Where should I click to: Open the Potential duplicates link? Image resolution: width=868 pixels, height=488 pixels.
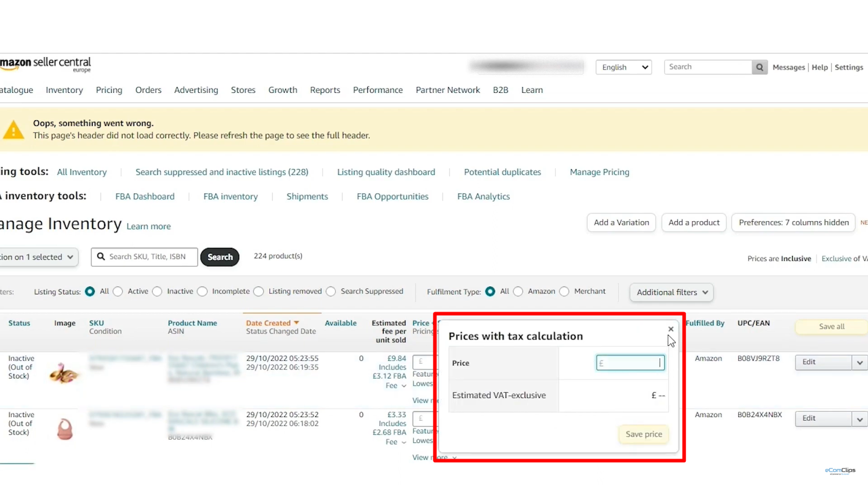[502, 172]
